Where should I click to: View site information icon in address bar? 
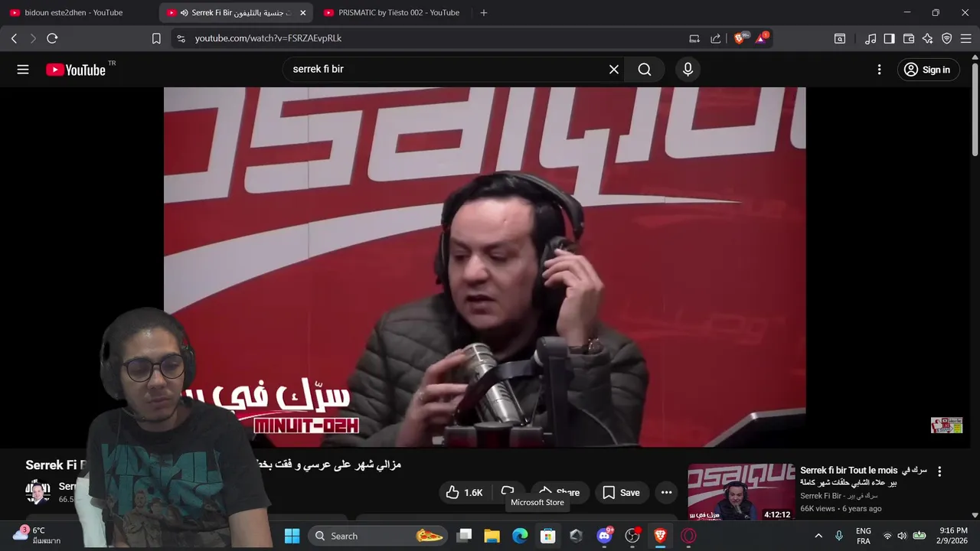pyautogui.click(x=181, y=38)
